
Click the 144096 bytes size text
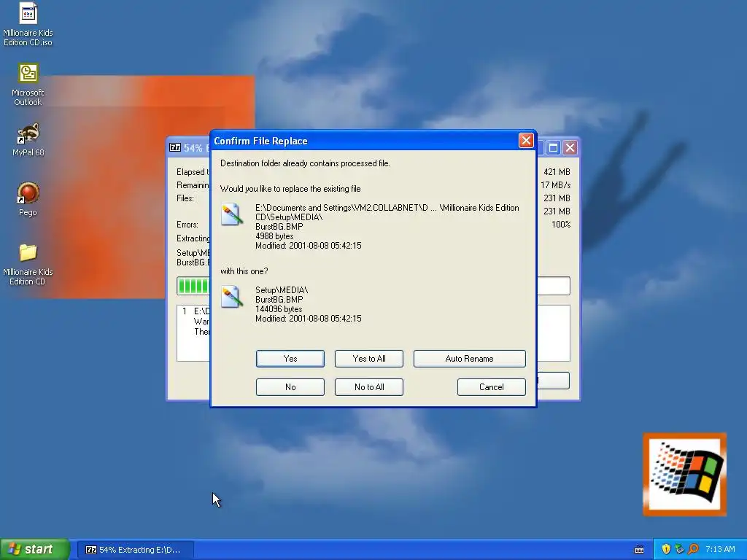pos(279,309)
